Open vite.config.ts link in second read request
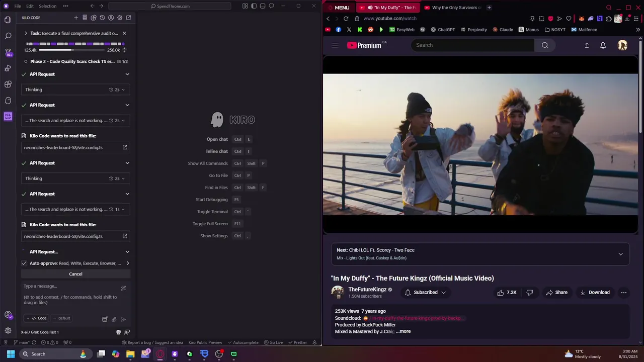This screenshot has width=644, height=362. click(75, 236)
